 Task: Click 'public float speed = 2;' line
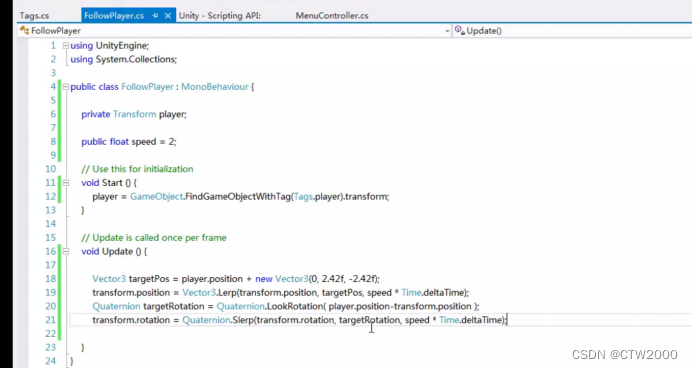pos(129,141)
